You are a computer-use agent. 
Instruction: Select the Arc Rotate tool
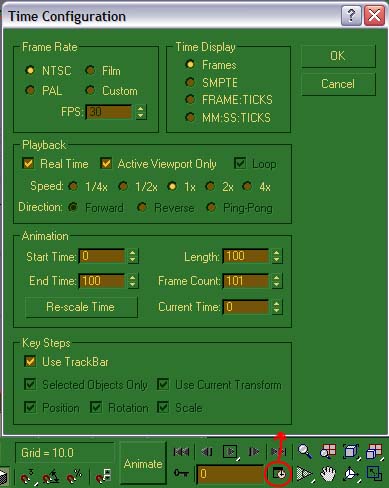coord(351,474)
